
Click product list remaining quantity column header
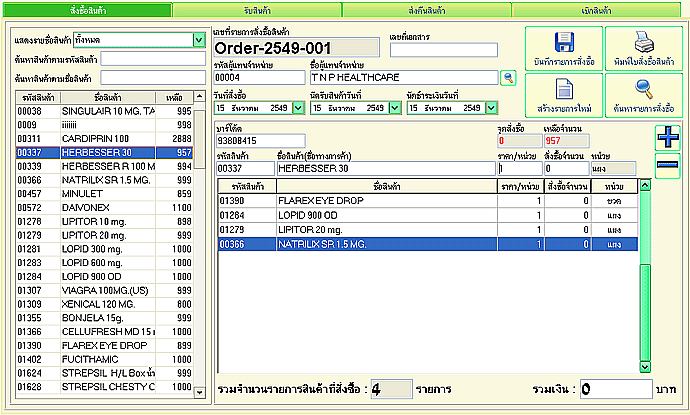pos(174,98)
